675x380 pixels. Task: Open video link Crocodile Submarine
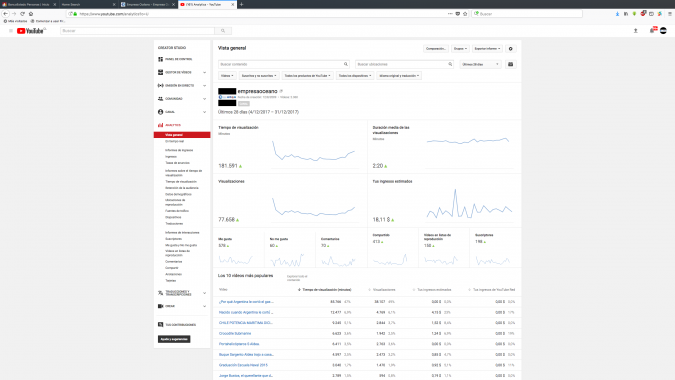tap(235, 334)
